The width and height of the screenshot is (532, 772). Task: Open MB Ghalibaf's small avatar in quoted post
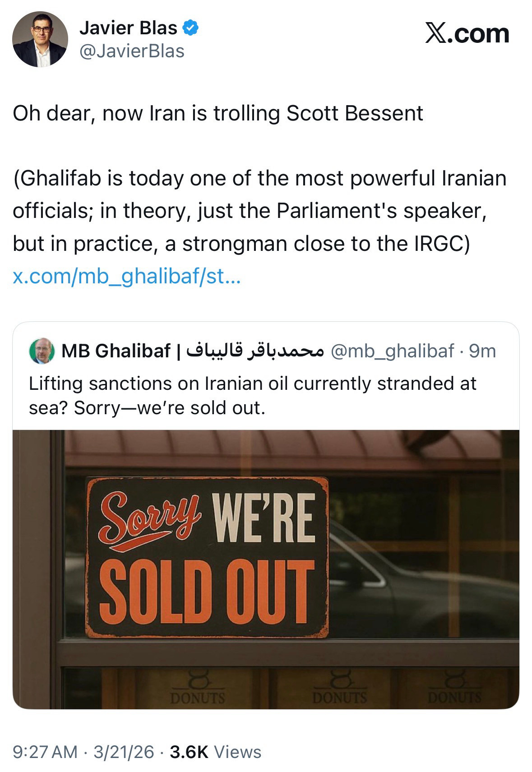(x=42, y=351)
